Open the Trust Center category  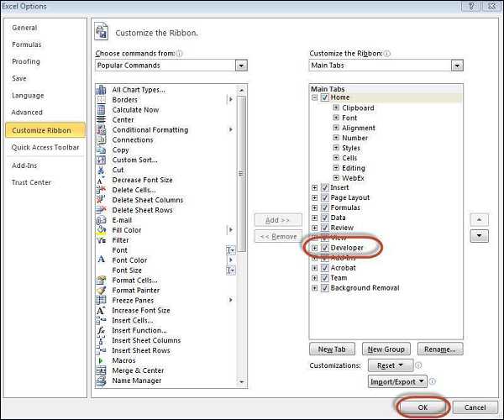(31, 182)
